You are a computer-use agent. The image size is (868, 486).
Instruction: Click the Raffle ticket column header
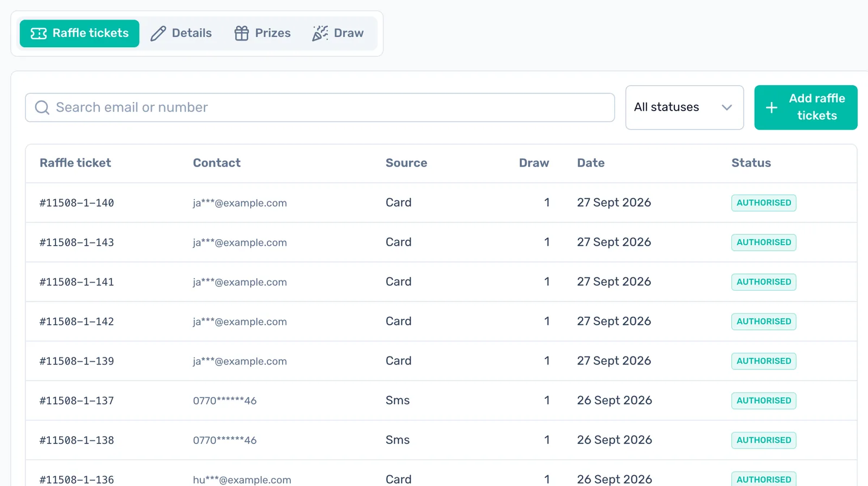point(75,163)
